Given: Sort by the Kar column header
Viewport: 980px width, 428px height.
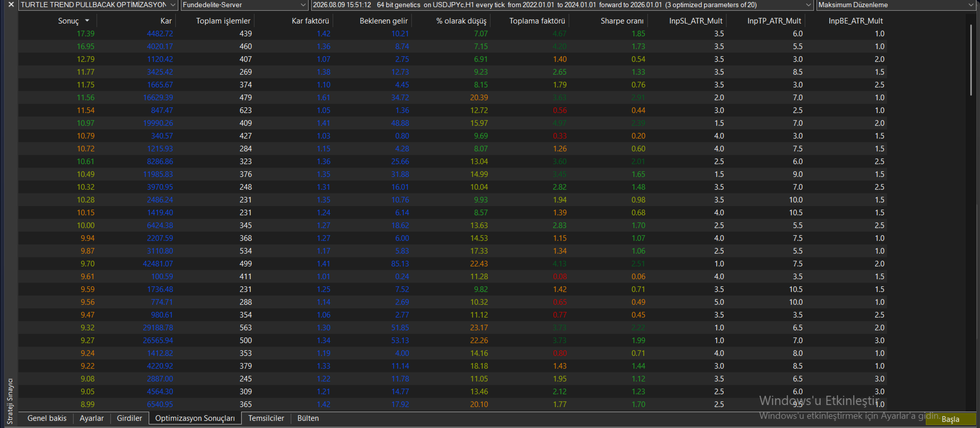Looking at the screenshot, I should (166, 21).
